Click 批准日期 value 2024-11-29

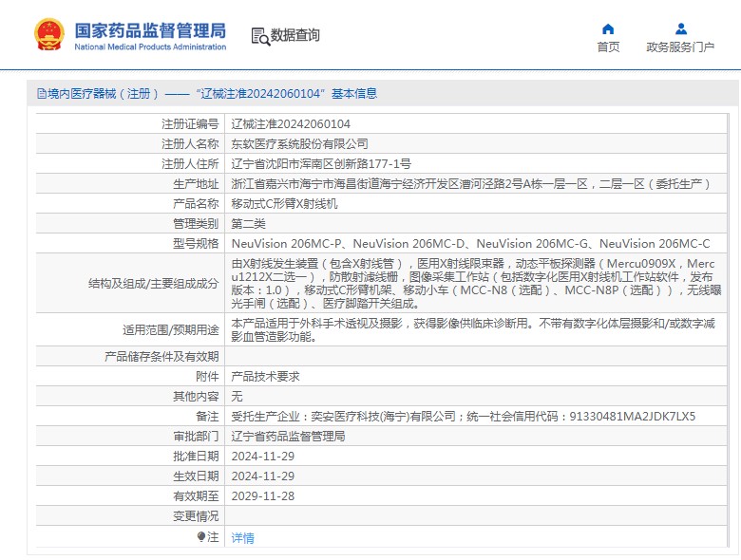pyautogui.click(x=263, y=457)
